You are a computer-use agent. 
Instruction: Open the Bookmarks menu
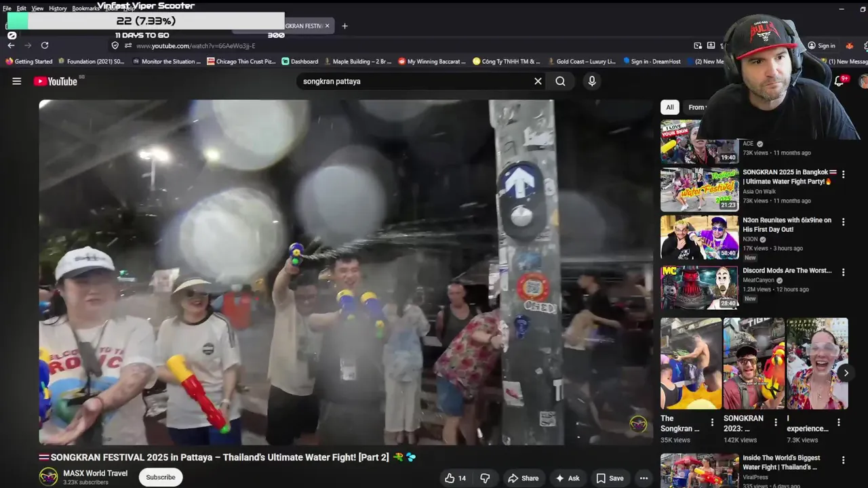[x=85, y=8]
